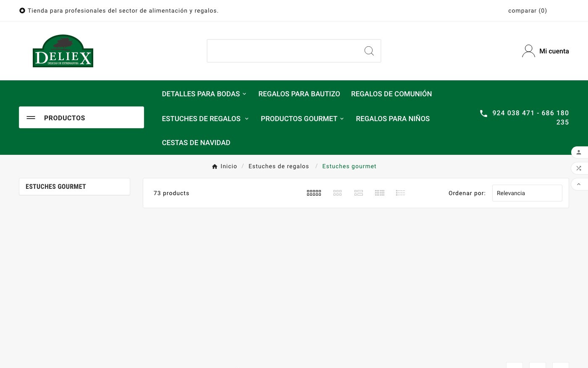Go to Estuches de regalos breadcrumb
Image resolution: width=588 pixels, height=368 pixels.
[x=278, y=167]
